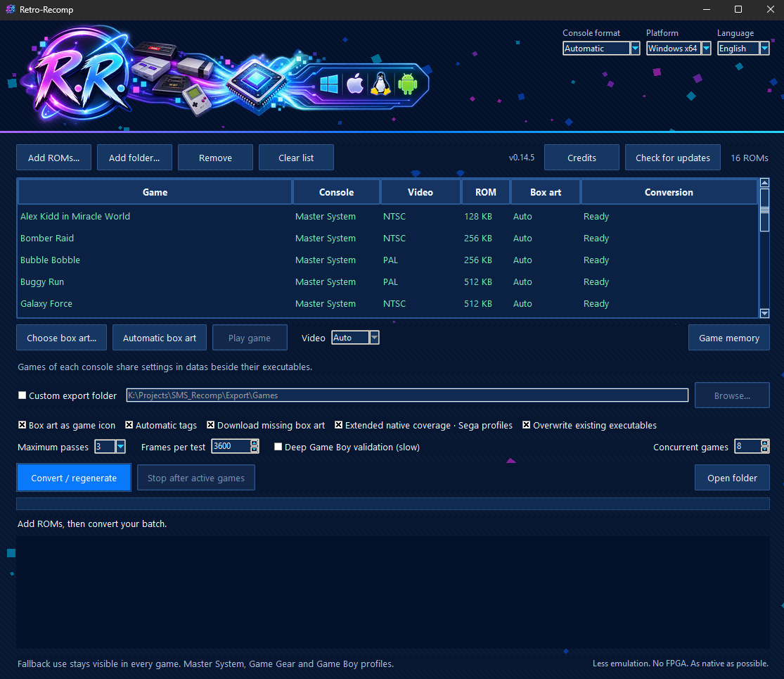Click the conversion progress bar
The image size is (784, 679).
[393, 504]
